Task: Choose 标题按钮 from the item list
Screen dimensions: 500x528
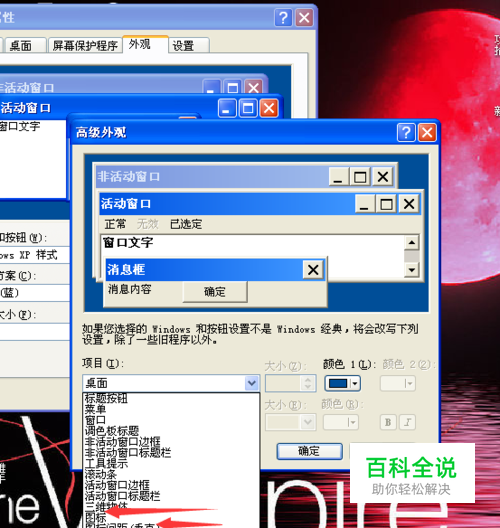Action: [171, 398]
